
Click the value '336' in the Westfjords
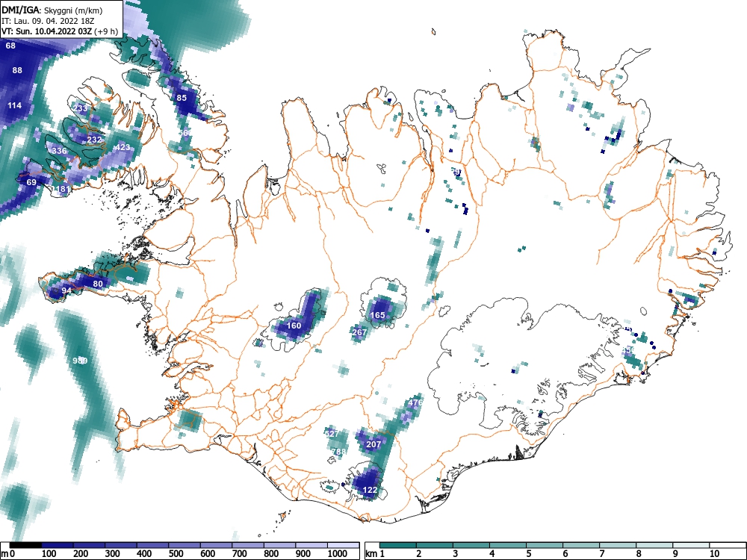point(59,151)
